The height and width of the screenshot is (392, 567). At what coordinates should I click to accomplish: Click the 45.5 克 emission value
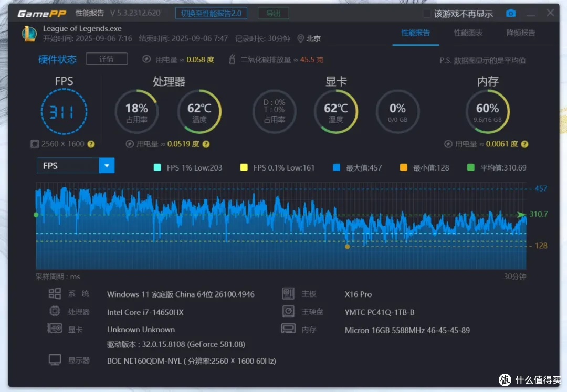(x=312, y=60)
